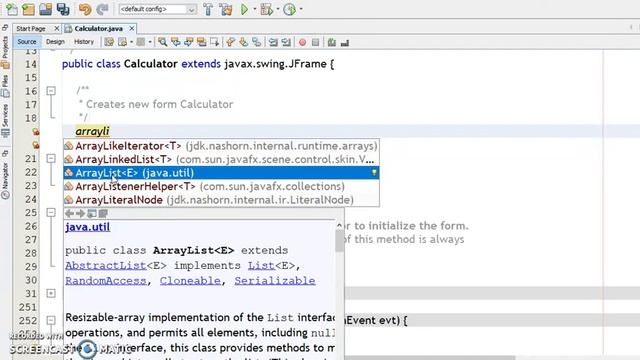Open a project using Open Project icon
The image size is (640, 360).
[x=45, y=9]
